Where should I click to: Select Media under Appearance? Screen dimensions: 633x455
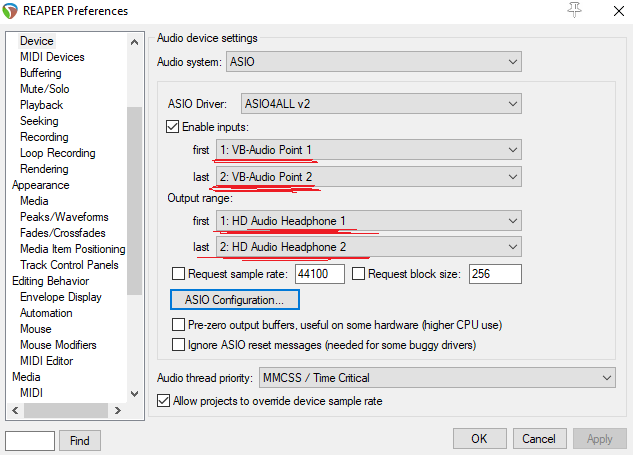(34, 201)
